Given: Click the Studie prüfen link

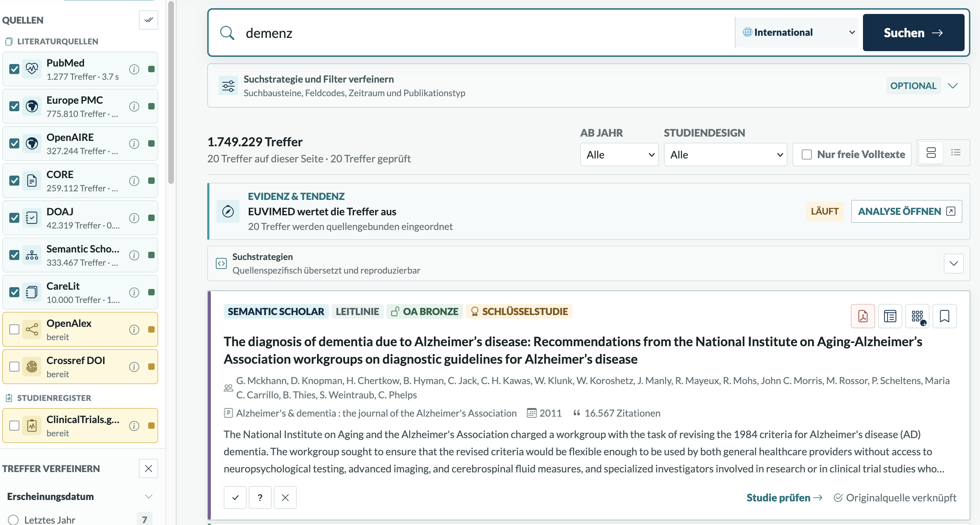Looking at the screenshot, I should [x=785, y=497].
